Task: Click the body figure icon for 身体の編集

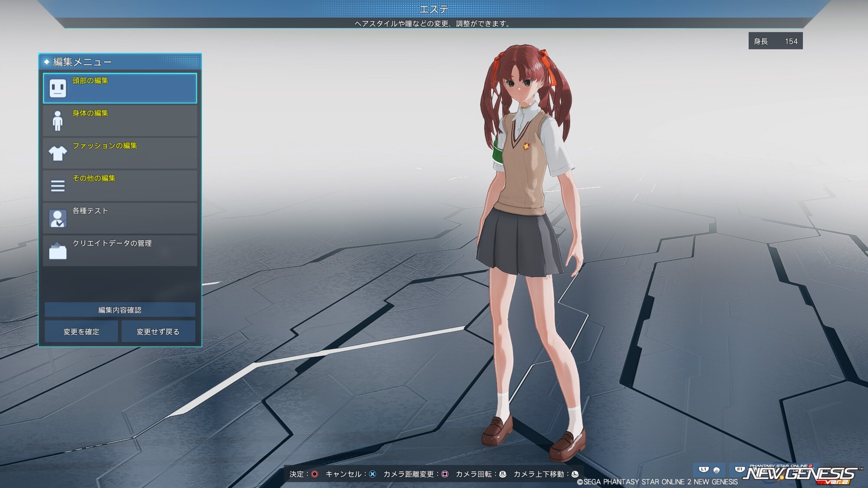Action: point(57,121)
